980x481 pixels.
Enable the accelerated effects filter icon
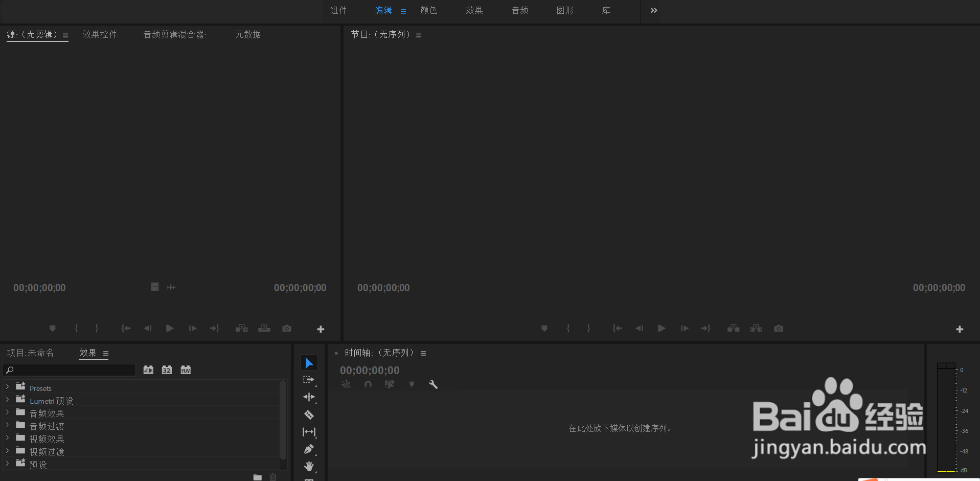(148, 369)
